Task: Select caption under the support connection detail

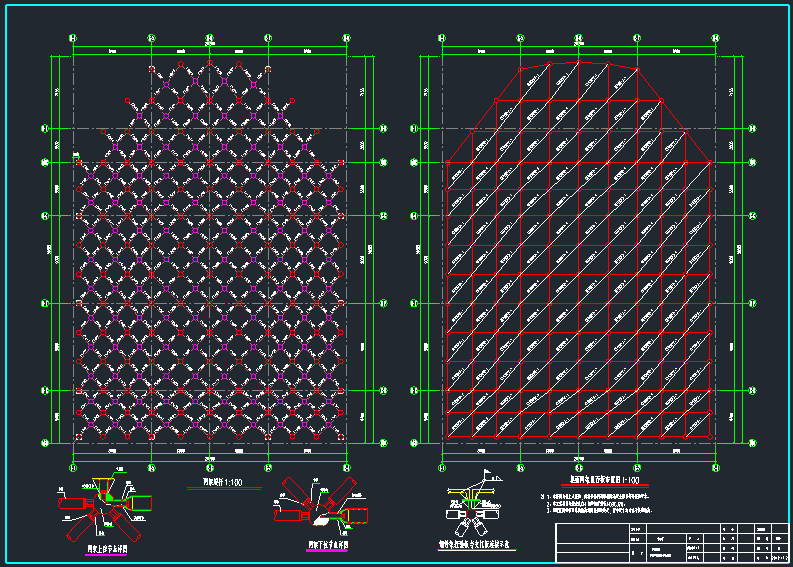Action: (474, 546)
